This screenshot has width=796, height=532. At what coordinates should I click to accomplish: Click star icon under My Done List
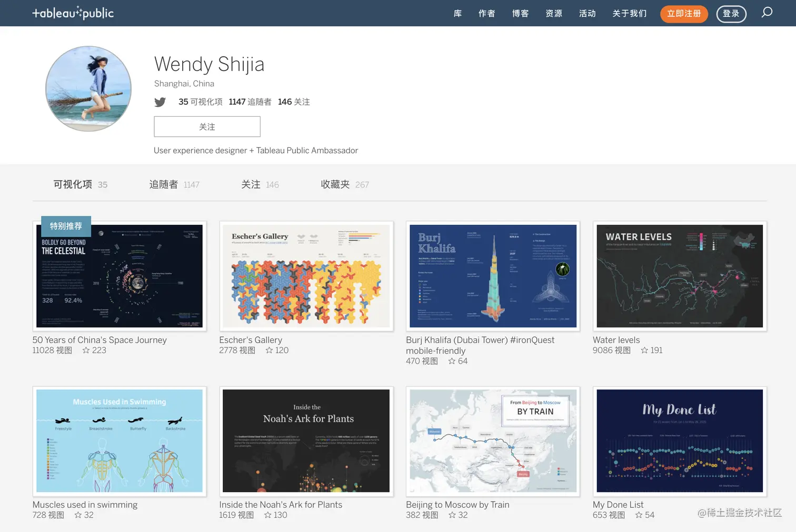(639, 515)
